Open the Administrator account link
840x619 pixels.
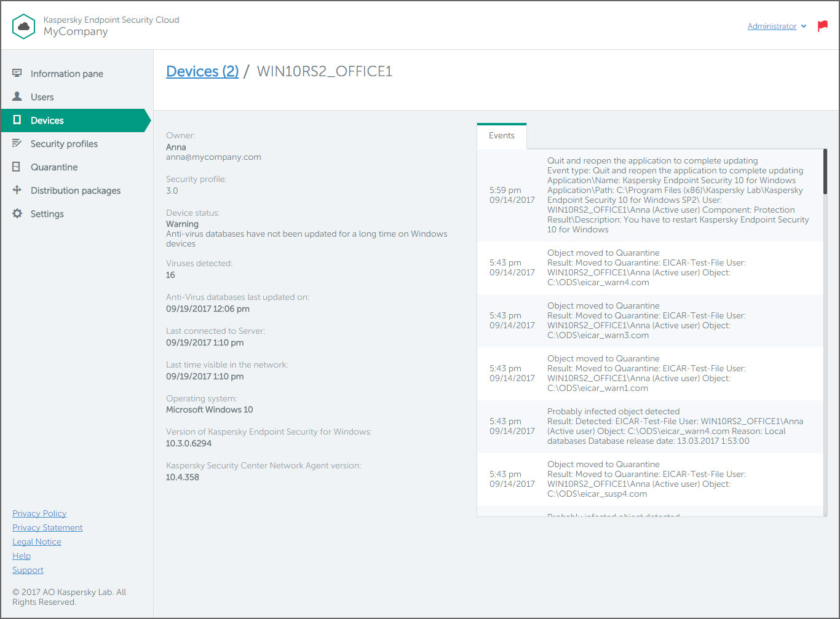(772, 26)
